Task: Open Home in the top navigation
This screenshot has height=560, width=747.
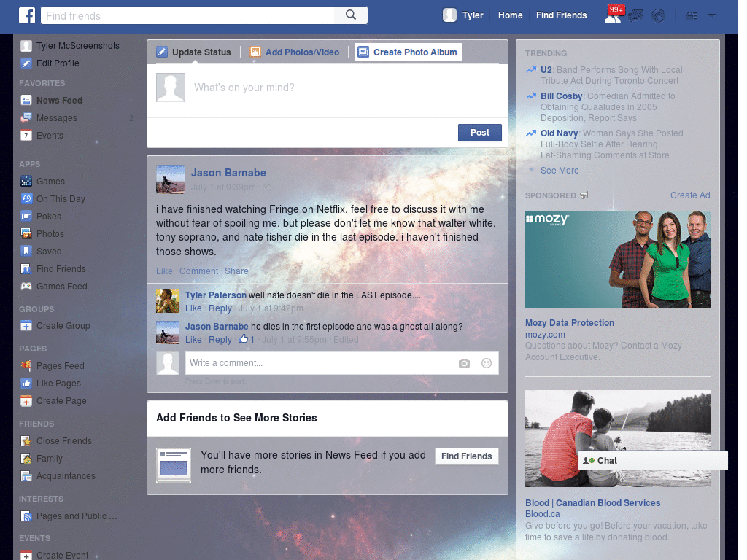Action: point(510,15)
